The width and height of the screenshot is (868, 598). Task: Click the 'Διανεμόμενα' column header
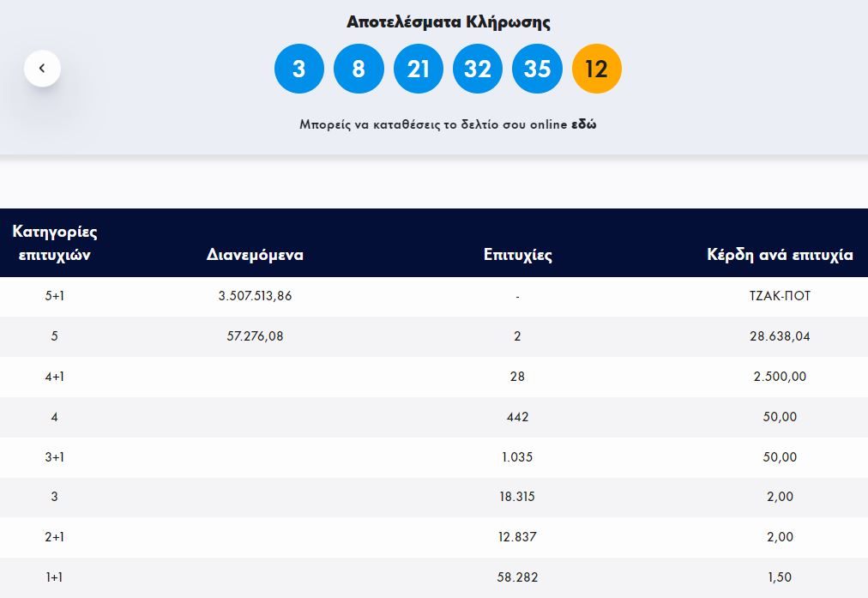[255, 255]
